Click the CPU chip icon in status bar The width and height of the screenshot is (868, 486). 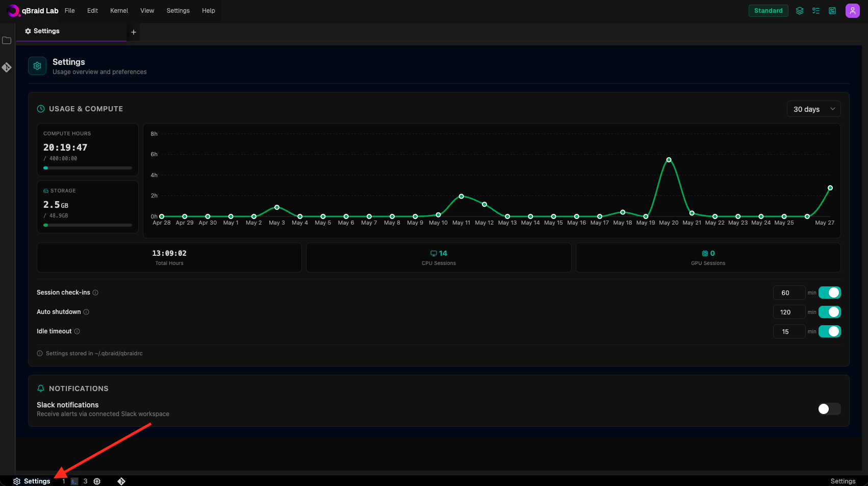[x=97, y=481]
